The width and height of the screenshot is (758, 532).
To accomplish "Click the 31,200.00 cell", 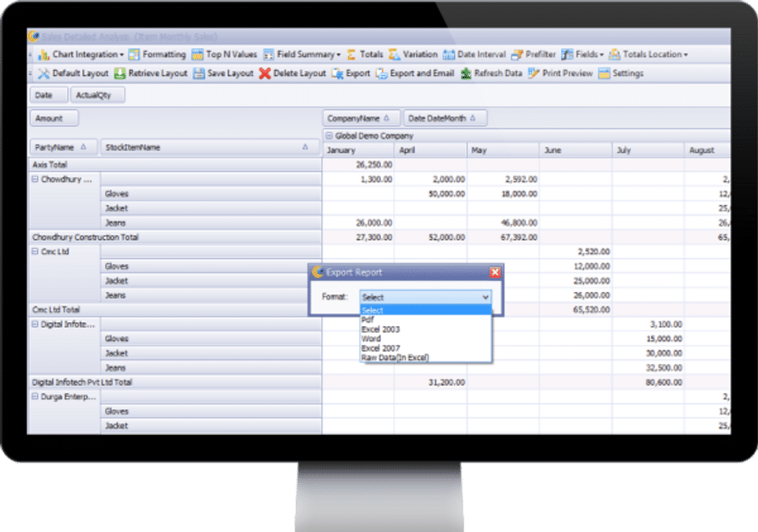I will (x=431, y=382).
